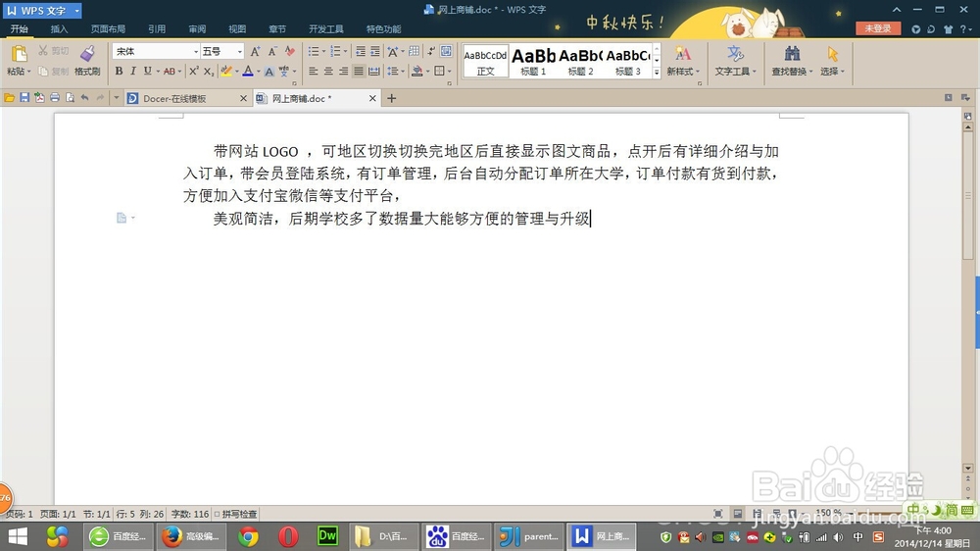
Task: Open Find and Replace binoculars icon
Action: point(792,54)
